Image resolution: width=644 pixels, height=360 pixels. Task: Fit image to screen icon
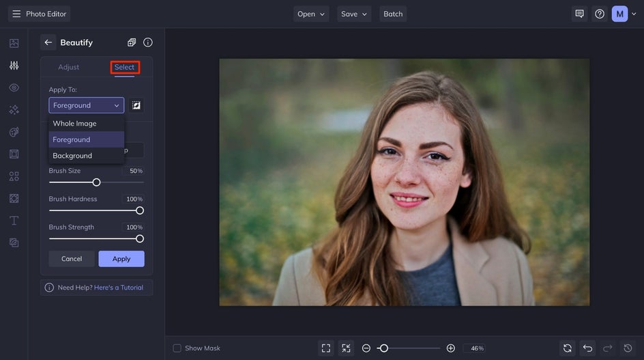point(326,348)
